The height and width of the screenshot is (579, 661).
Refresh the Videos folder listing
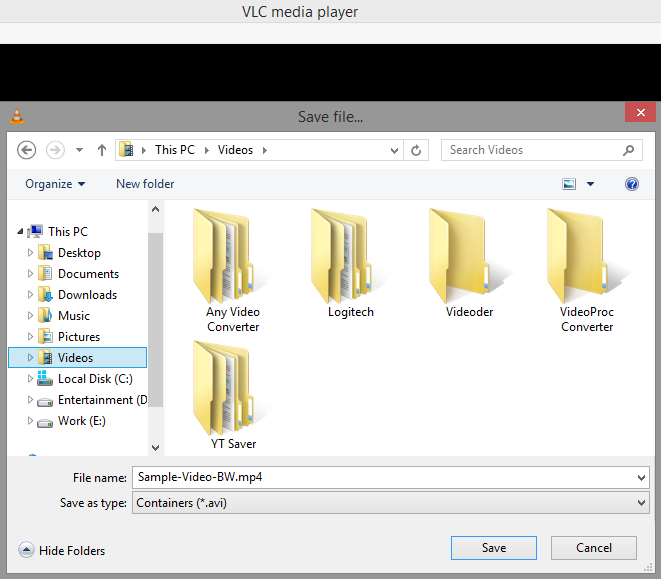(418, 150)
